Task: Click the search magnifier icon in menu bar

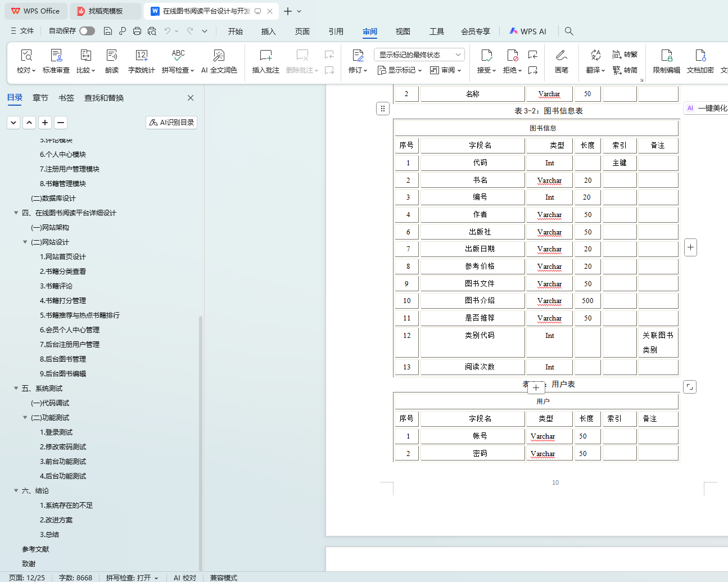Action: coord(569,31)
